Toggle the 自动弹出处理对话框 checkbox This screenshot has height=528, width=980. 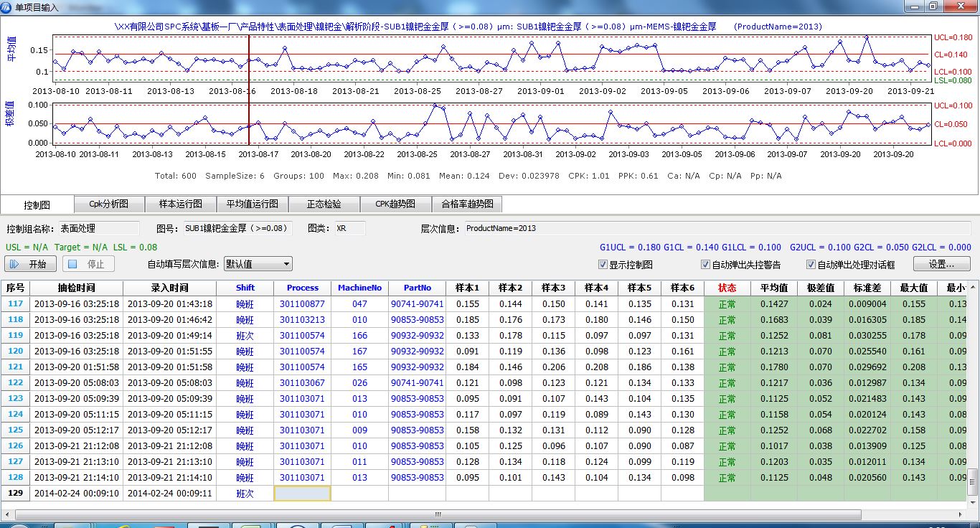(x=811, y=265)
